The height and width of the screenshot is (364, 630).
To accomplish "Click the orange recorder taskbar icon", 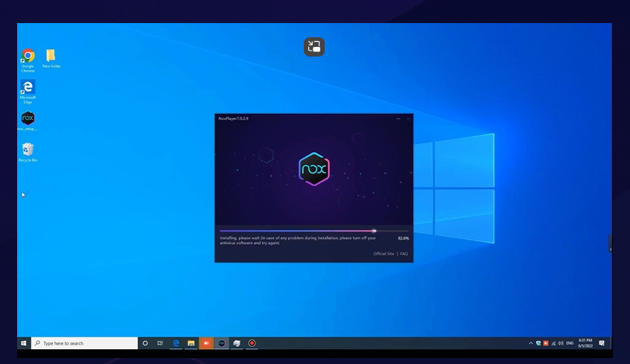I will click(206, 343).
